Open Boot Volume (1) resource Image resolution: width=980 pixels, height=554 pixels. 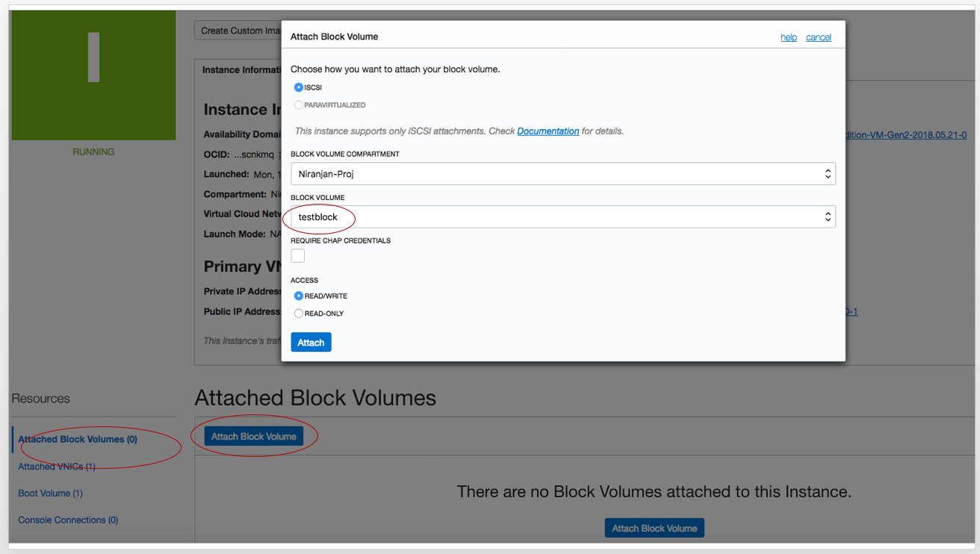coord(50,494)
